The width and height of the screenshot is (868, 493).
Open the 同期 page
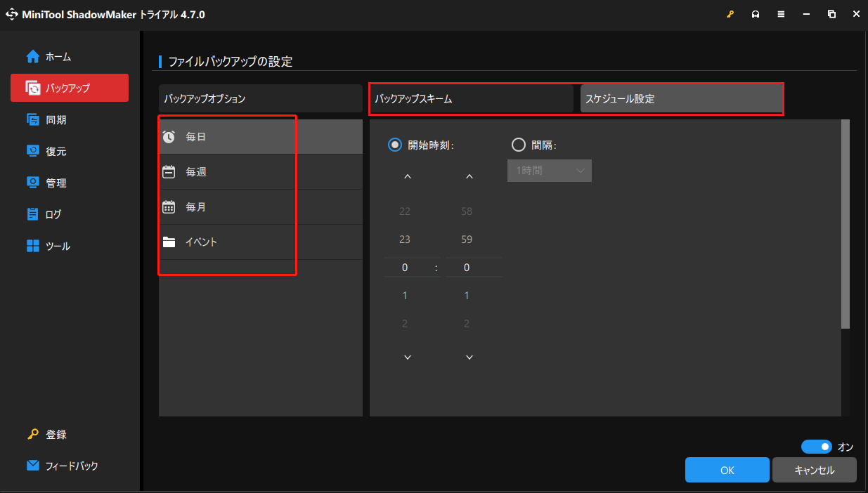click(70, 119)
